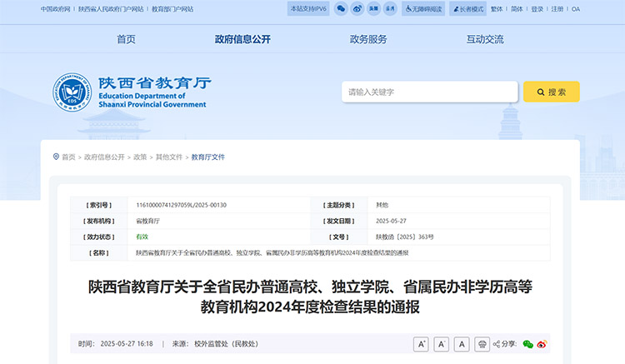The width and height of the screenshot is (625, 364).
Task: Switch to 繁体 traditional Chinese
Action: (497, 9)
